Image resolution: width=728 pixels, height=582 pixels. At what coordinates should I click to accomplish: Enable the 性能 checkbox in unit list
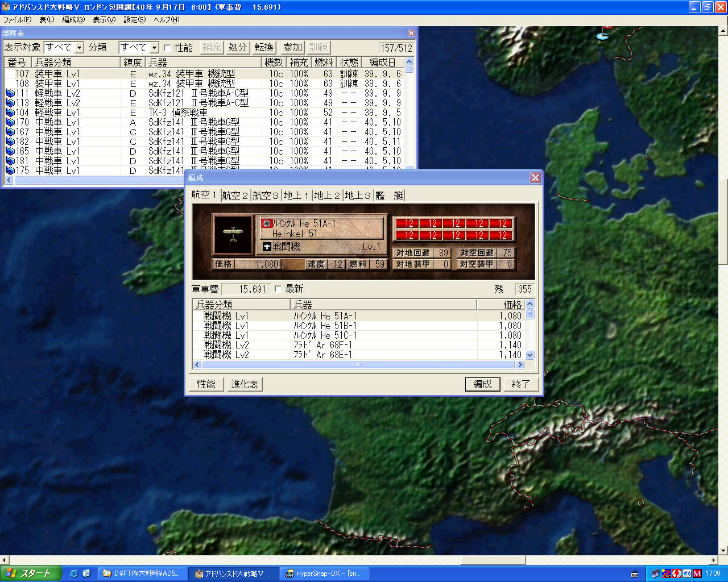pyautogui.click(x=167, y=48)
